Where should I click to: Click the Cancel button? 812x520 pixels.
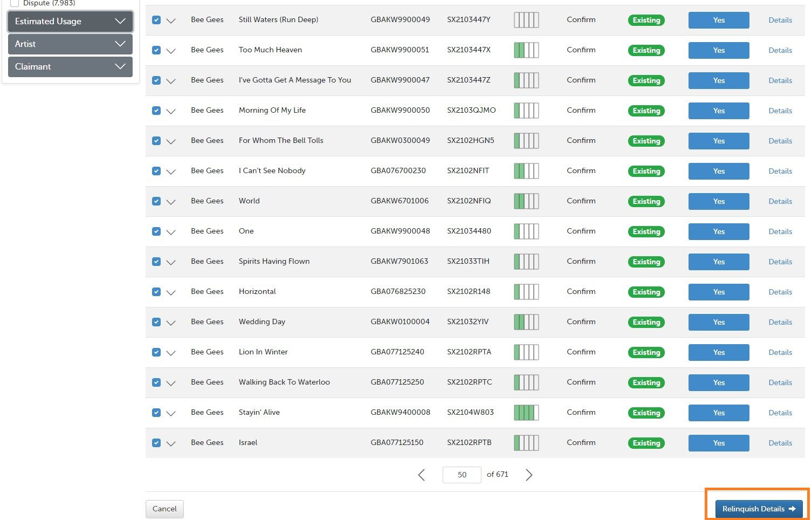164,509
